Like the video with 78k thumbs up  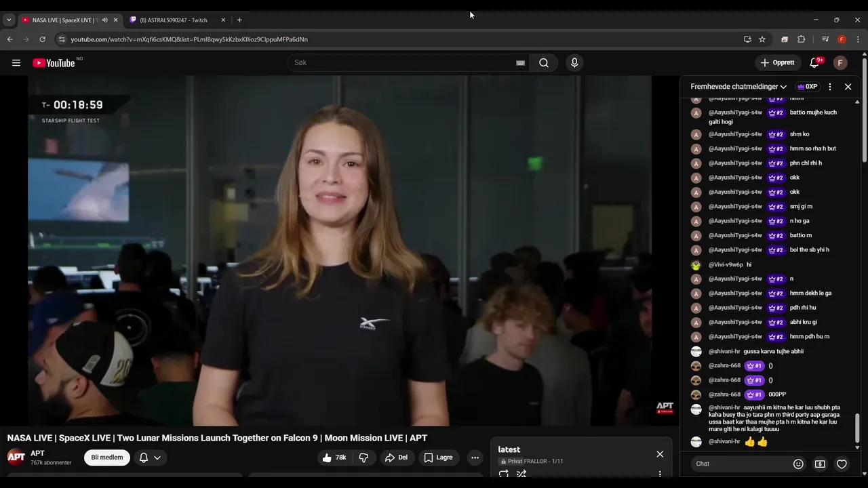[x=334, y=457]
